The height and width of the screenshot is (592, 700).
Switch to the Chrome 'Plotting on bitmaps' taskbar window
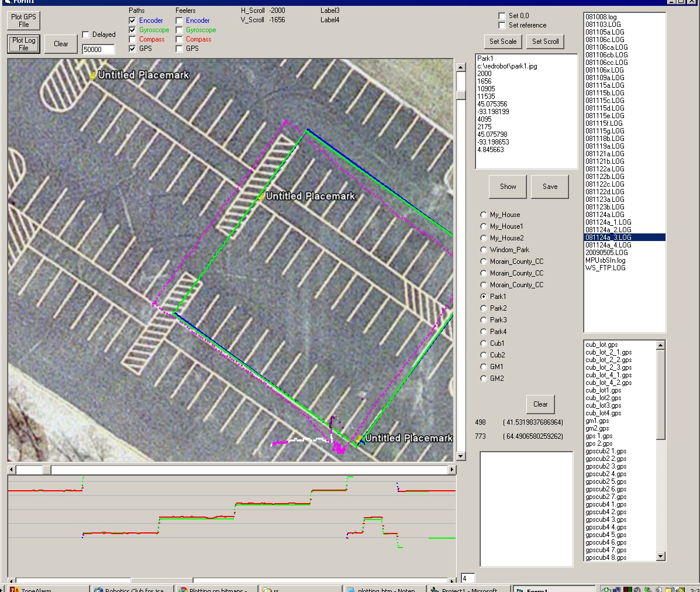coord(216,589)
